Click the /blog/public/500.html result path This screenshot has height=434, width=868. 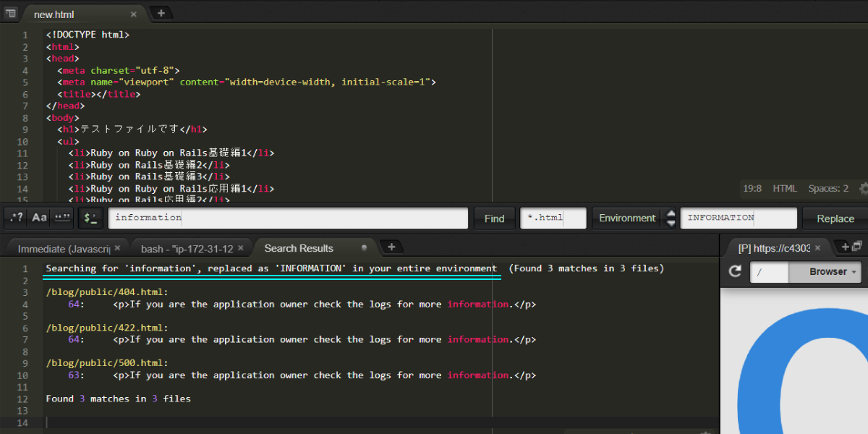(107, 363)
